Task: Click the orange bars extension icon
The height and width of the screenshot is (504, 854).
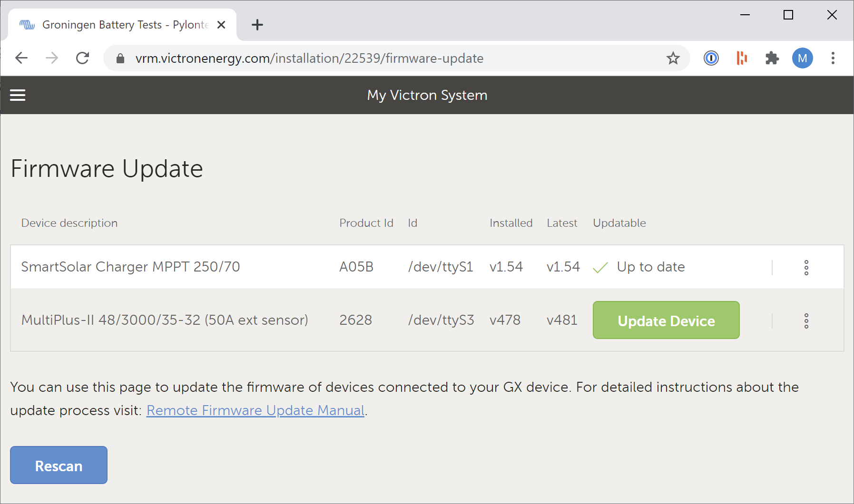Action: [741, 58]
